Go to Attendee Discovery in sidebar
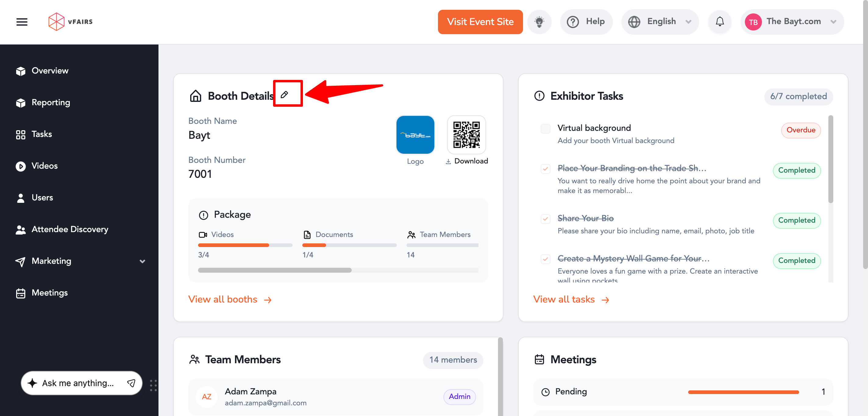This screenshot has height=416, width=868. click(x=70, y=229)
